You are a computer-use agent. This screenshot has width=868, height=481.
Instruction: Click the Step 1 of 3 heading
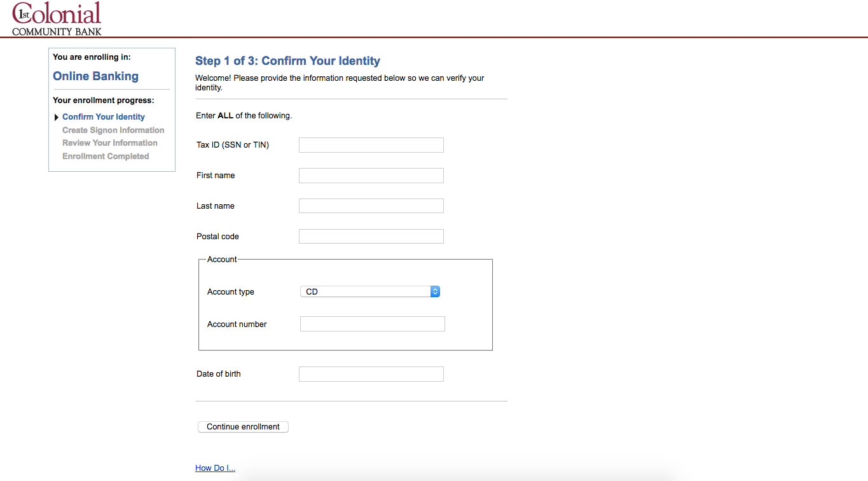(x=287, y=61)
